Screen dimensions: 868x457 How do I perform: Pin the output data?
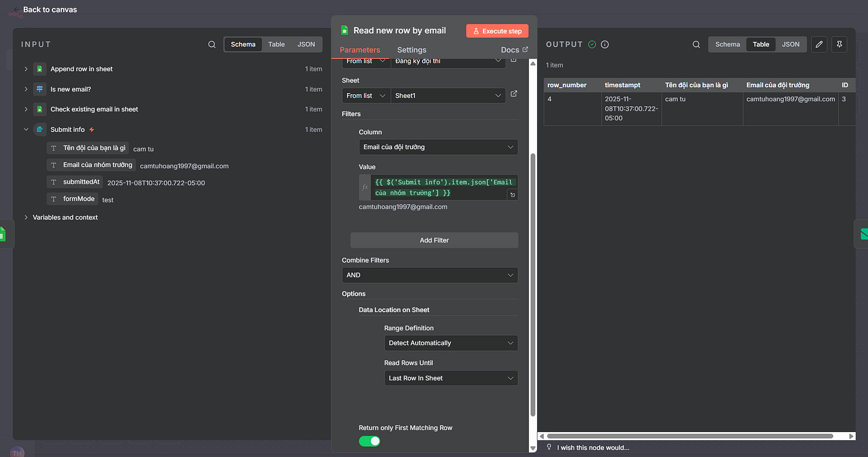(839, 44)
